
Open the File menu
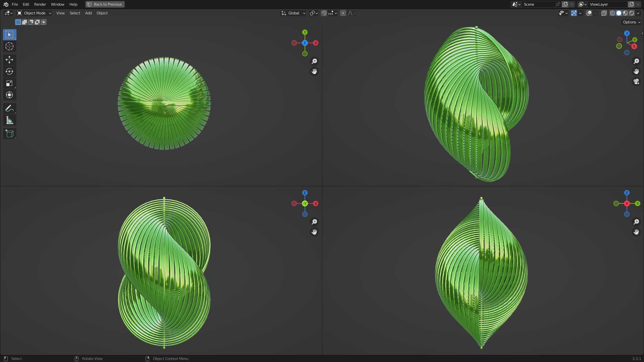[15, 4]
